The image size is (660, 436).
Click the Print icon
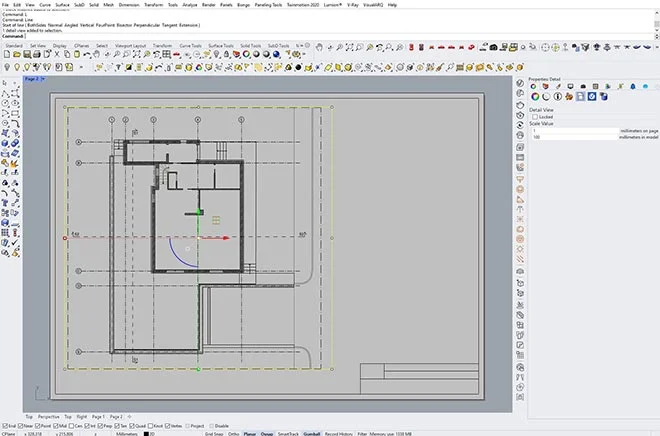[37, 54]
